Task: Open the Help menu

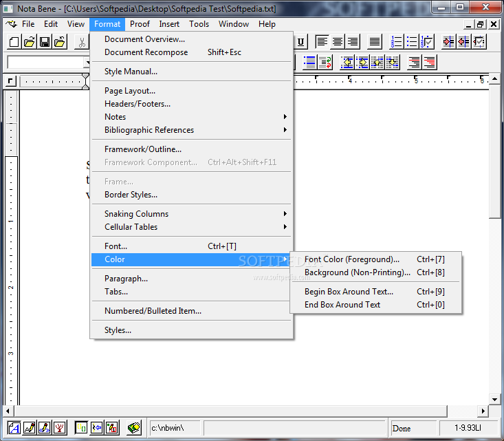Action: pos(267,24)
